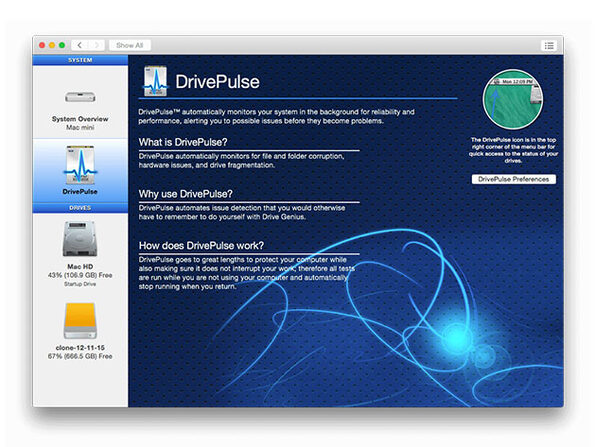Click the "Why use DrivePulse?" heading
Viewport: 596px width, 447px height.
point(185,194)
